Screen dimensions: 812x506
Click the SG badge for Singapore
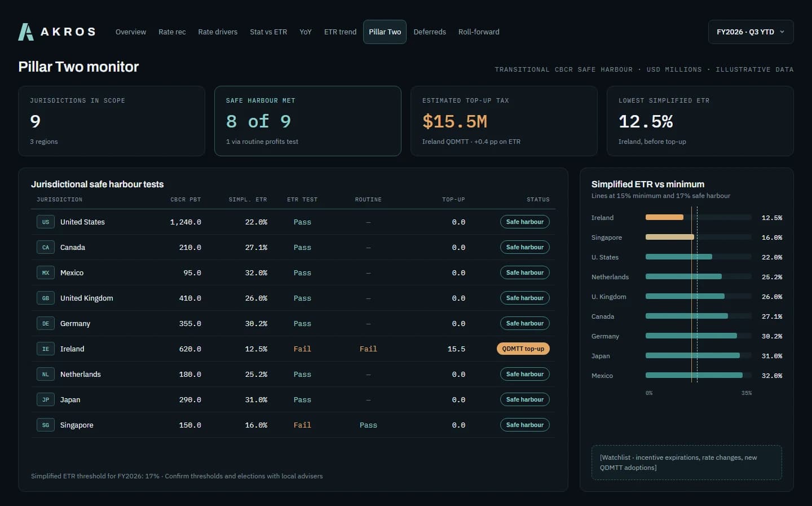(x=46, y=425)
